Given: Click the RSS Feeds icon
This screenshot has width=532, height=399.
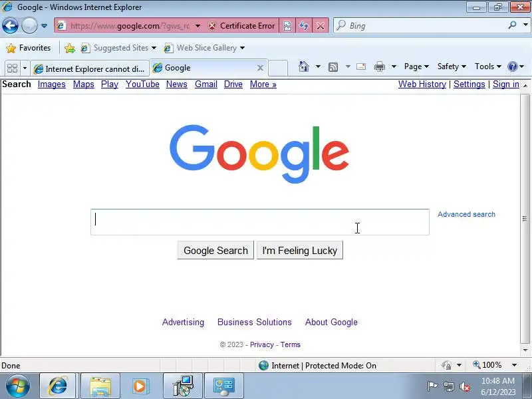Looking at the screenshot, I should [x=333, y=67].
